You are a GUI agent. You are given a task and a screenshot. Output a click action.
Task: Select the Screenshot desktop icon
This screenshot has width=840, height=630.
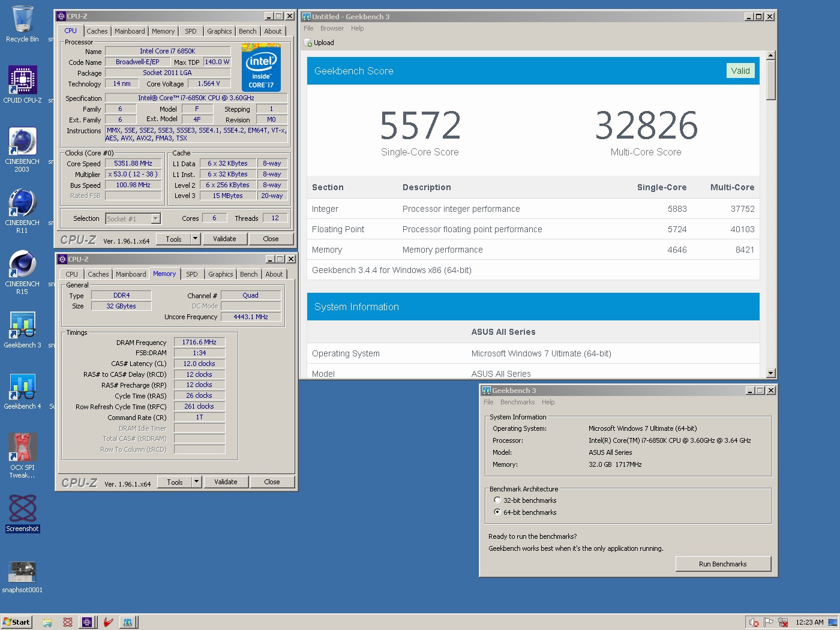(x=22, y=513)
